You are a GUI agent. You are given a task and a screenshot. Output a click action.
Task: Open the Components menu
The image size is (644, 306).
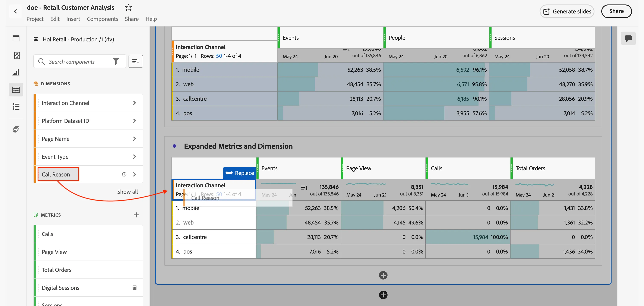102,19
